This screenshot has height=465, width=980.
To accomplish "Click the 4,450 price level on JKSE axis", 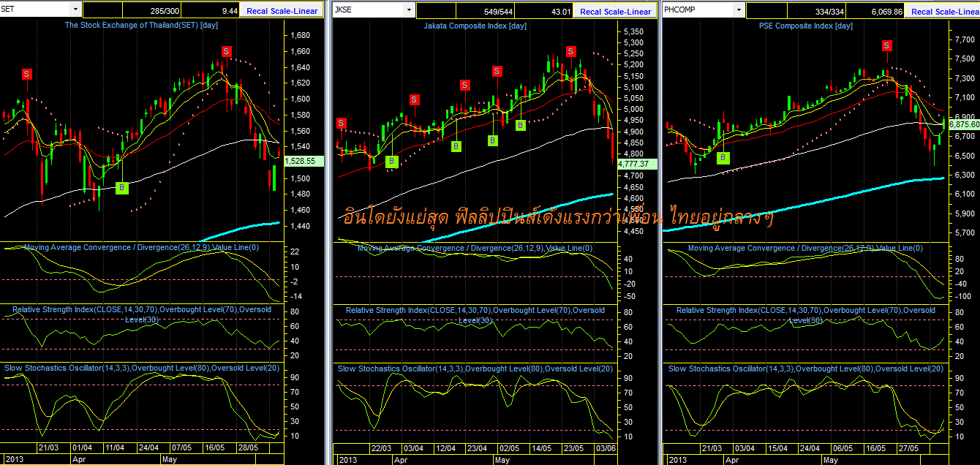I will click(x=634, y=231).
